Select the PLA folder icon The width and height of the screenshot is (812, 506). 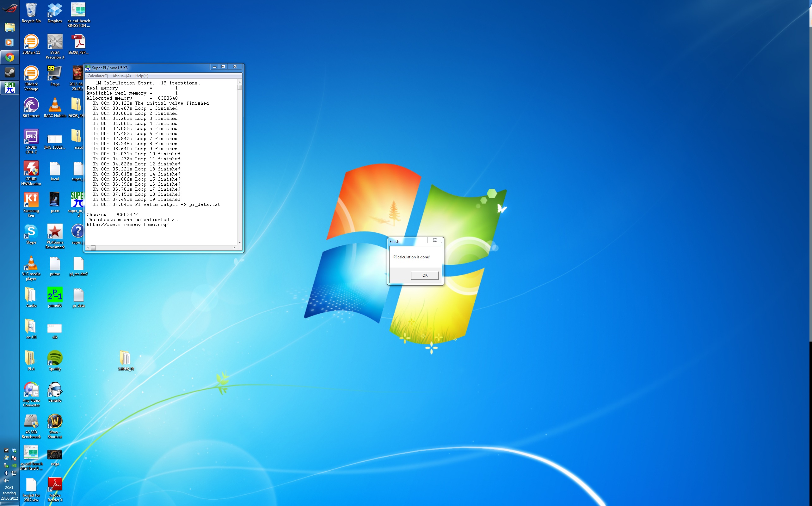tap(31, 361)
